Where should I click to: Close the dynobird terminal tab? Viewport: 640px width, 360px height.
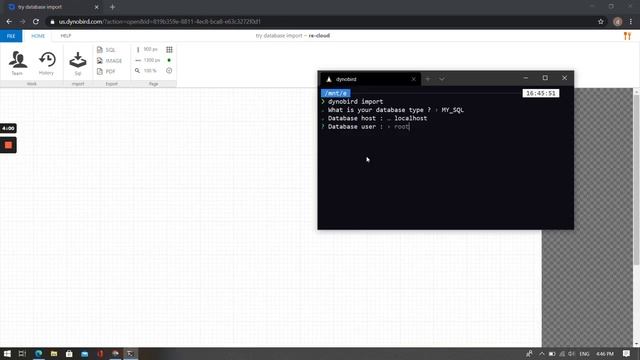click(x=413, y=79)
